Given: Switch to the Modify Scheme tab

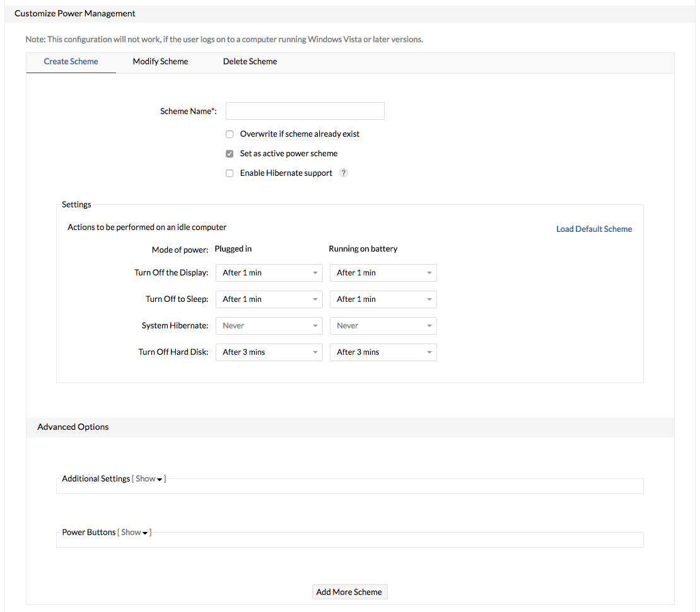Looking at the screenshot, I should 160,61.
